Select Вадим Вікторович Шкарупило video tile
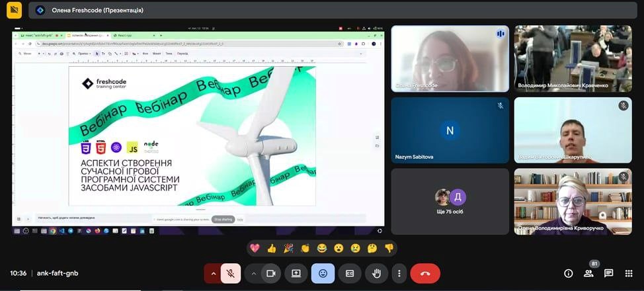This screenshot has height=291, width=644. pos(573,130)
